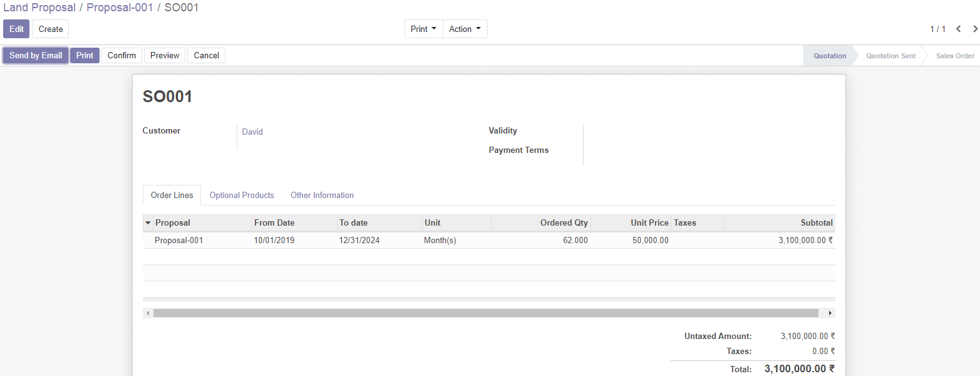
Task: Click the 1 / 1 pager counter
Action: tap(937, 29)
